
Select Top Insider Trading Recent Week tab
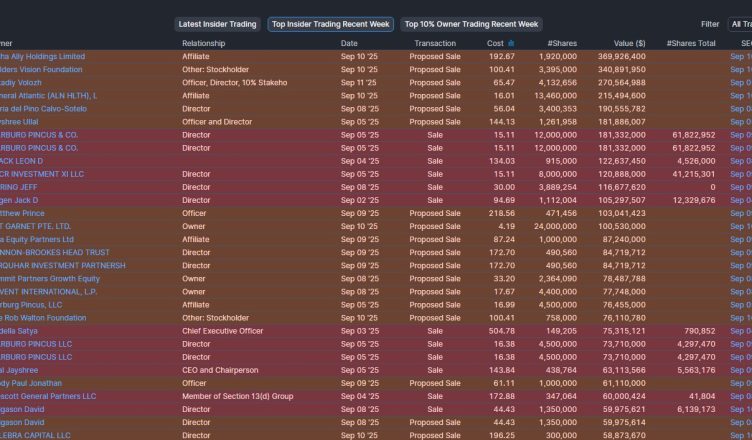331,24
